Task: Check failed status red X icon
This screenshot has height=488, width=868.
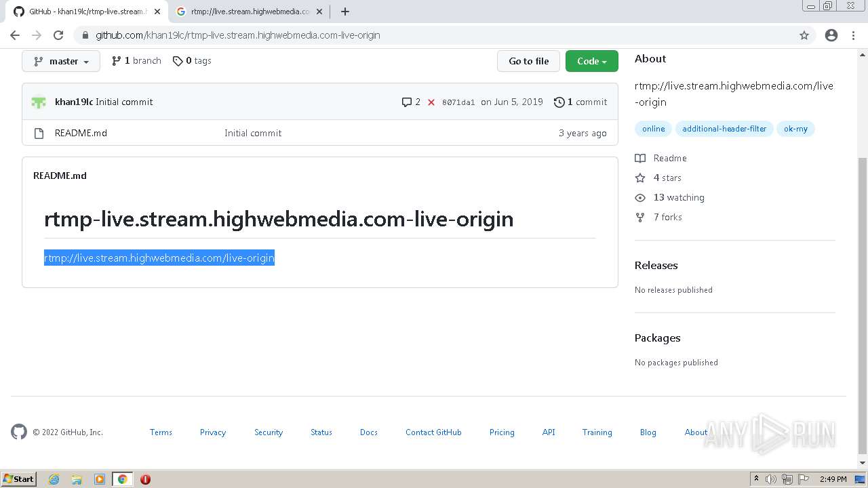Action: [431, 102]
